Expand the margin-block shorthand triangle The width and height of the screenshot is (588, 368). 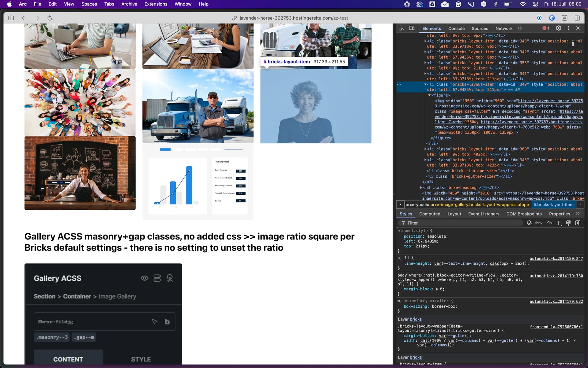click(437, 289)
